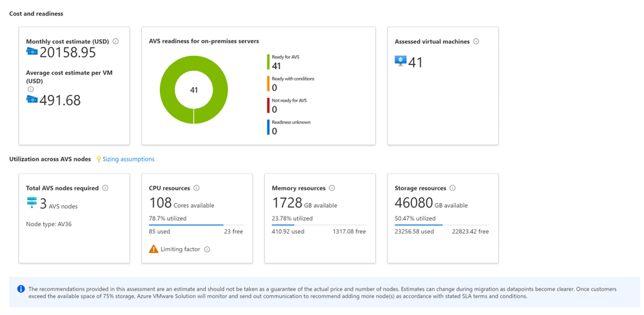
Task: Click the 410.92 used memory value
Action: (x=288, y=231)
